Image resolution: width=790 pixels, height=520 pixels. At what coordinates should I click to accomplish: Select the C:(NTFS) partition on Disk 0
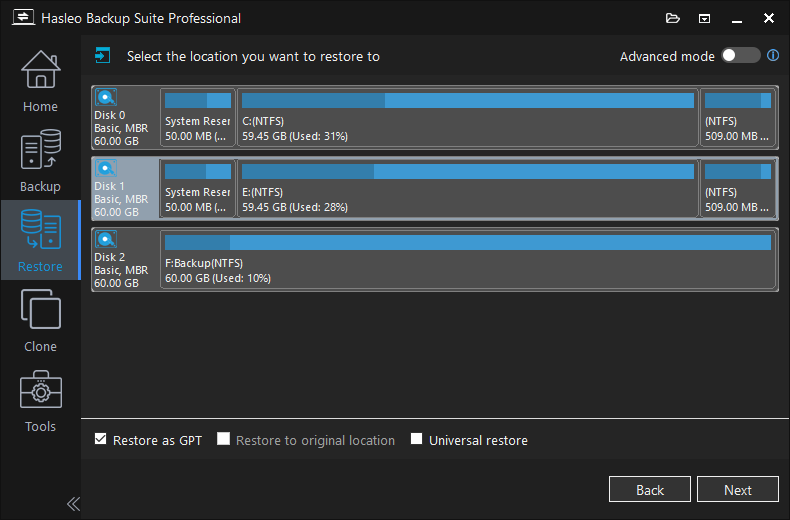(468, 117)
